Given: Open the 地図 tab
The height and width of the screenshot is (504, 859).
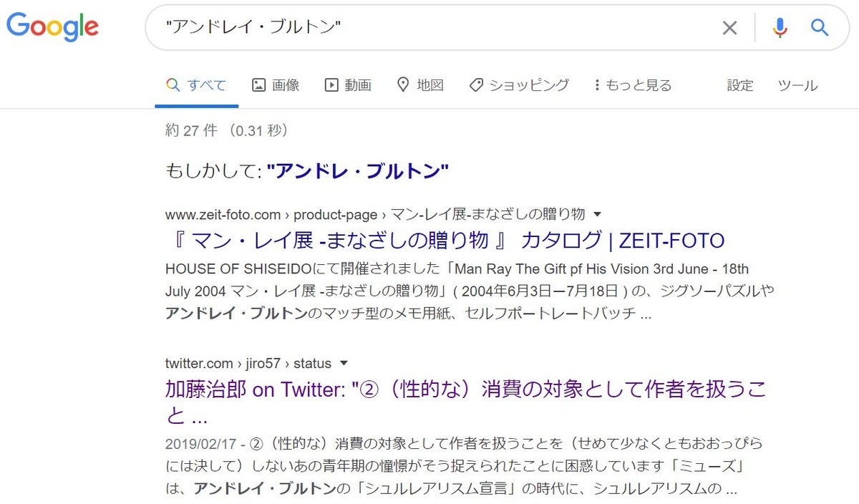Looking at the screenshot, I should (420, 85).
